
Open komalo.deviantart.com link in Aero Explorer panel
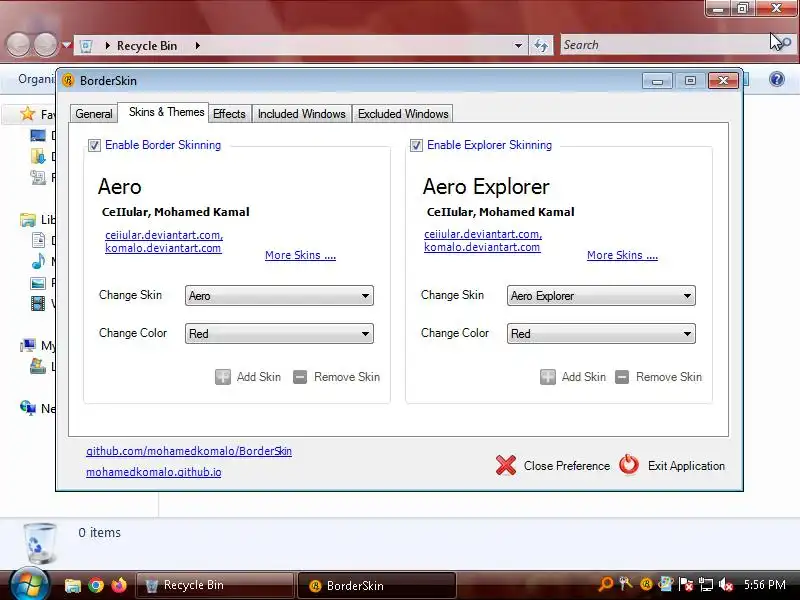coord(482,247)
